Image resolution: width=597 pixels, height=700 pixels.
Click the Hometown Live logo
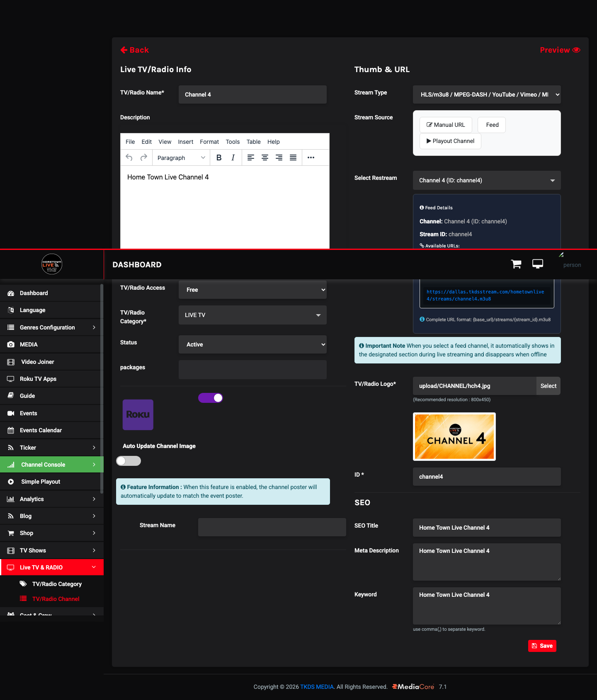coord(52,264)
